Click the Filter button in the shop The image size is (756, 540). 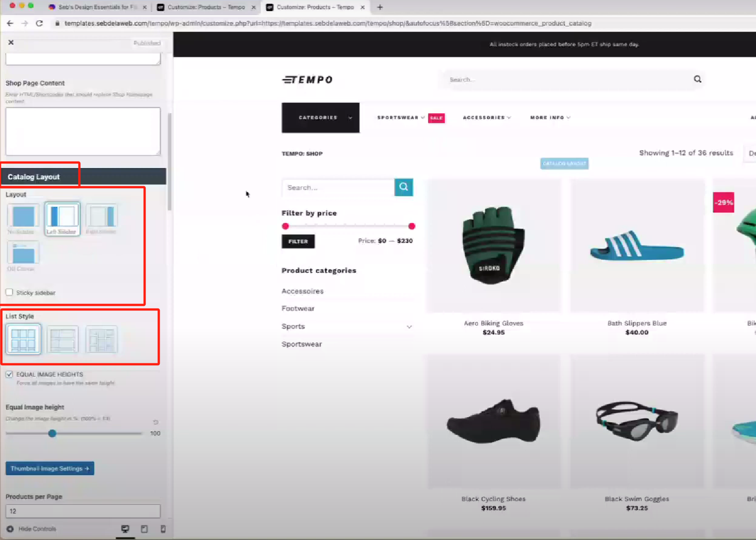coord(297,241)
